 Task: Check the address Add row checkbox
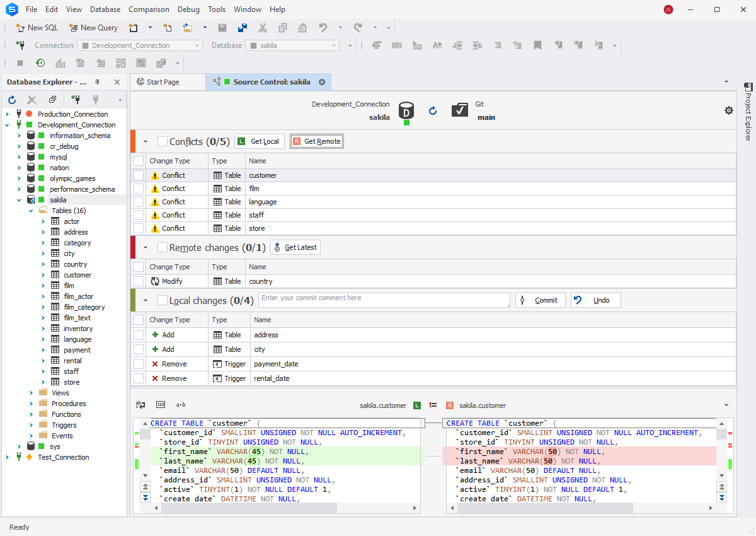[x=139, y=335]
